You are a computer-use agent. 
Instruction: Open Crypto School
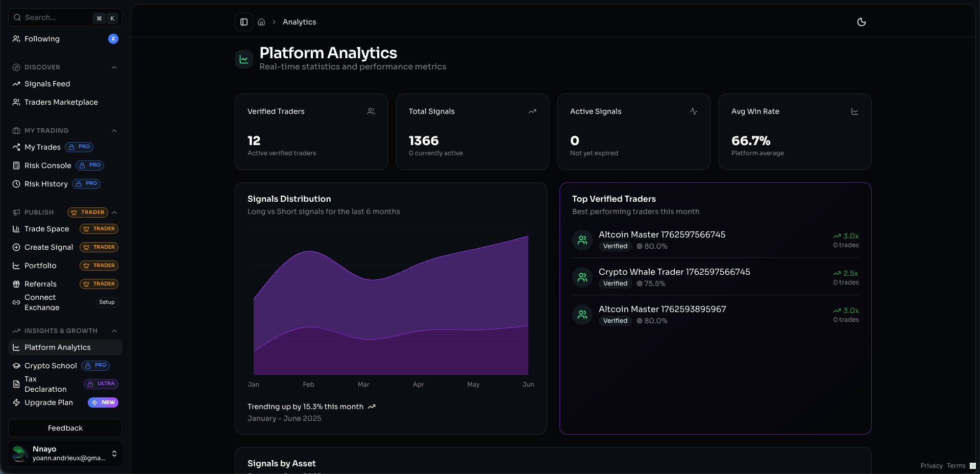[65, 366]
